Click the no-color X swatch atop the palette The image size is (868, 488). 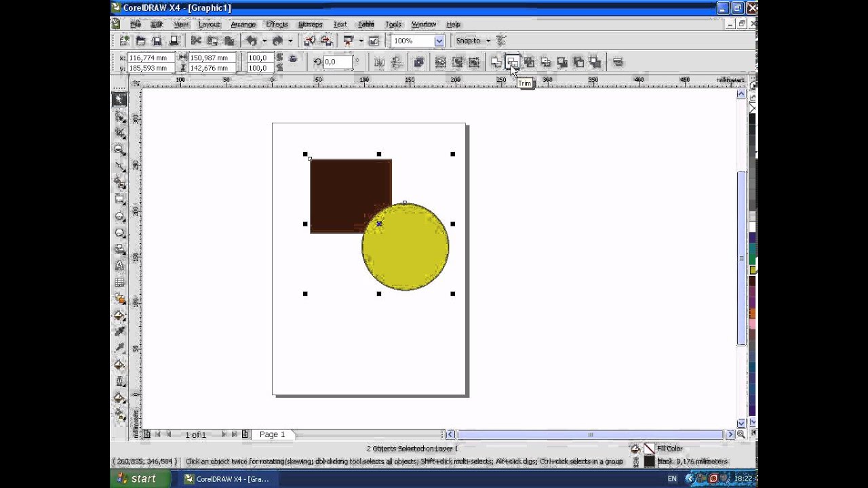(x=753, y=108)
